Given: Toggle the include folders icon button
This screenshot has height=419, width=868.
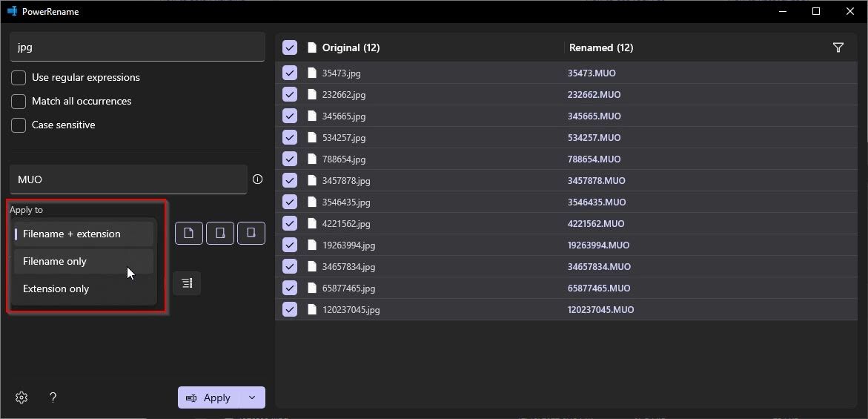Looking at the screenshot, I should click(220, 233).
